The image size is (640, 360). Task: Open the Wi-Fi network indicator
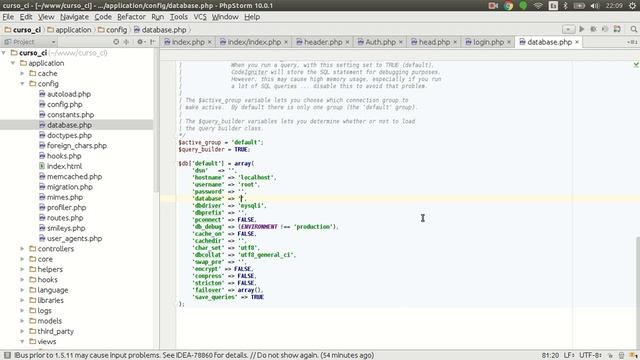click(538, 5)
